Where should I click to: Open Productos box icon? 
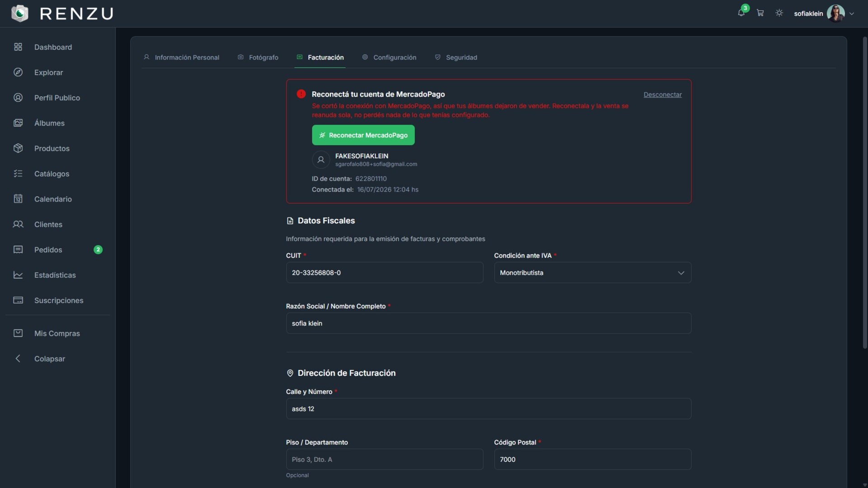[18, 148]
